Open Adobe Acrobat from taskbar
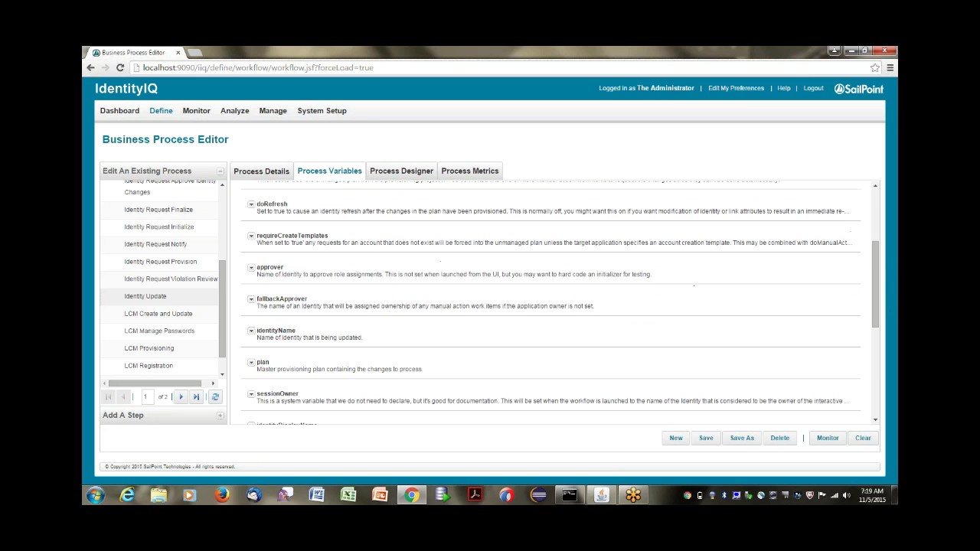 475,495
